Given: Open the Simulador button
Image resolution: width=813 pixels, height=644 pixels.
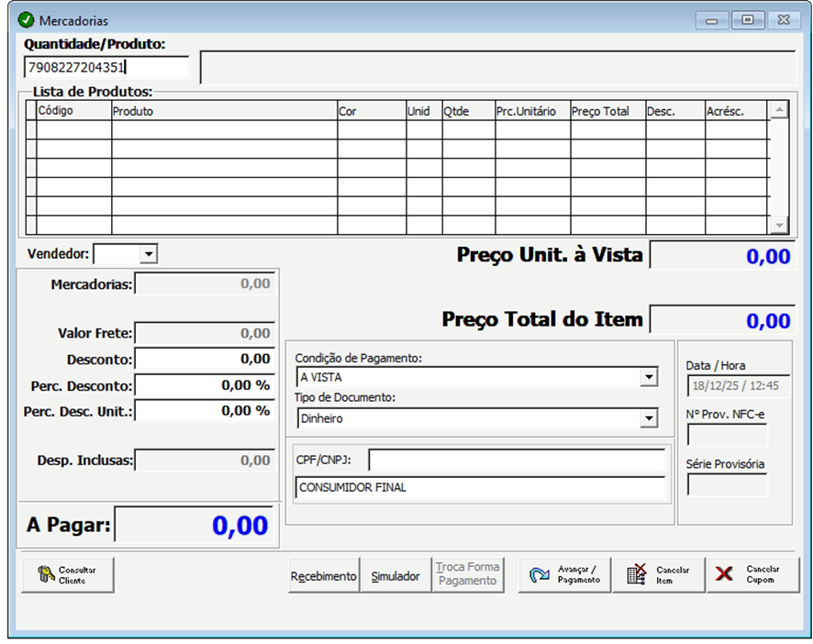Looking at the screenshot, I should tap(395, 576).
